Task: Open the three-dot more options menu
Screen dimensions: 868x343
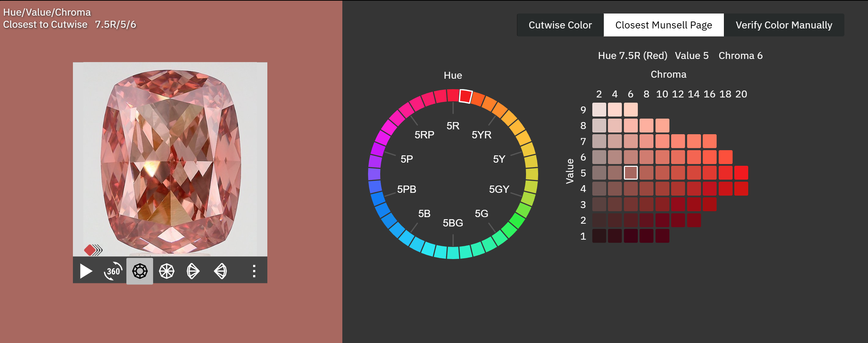Action: [x=254, y=271]
